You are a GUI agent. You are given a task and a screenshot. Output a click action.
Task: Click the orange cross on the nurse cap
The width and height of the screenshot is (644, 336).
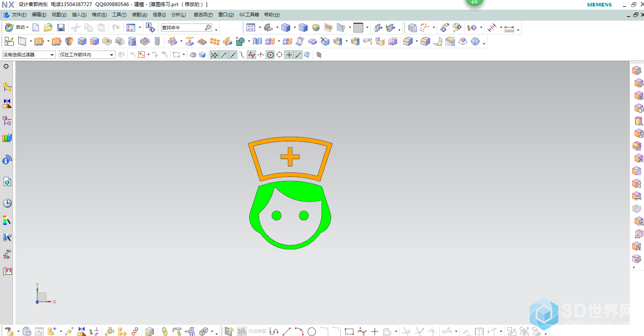[x=290, y=157]
